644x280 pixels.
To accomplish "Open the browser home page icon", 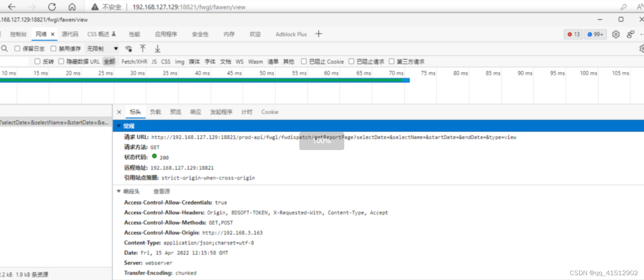I will (72, 7).
